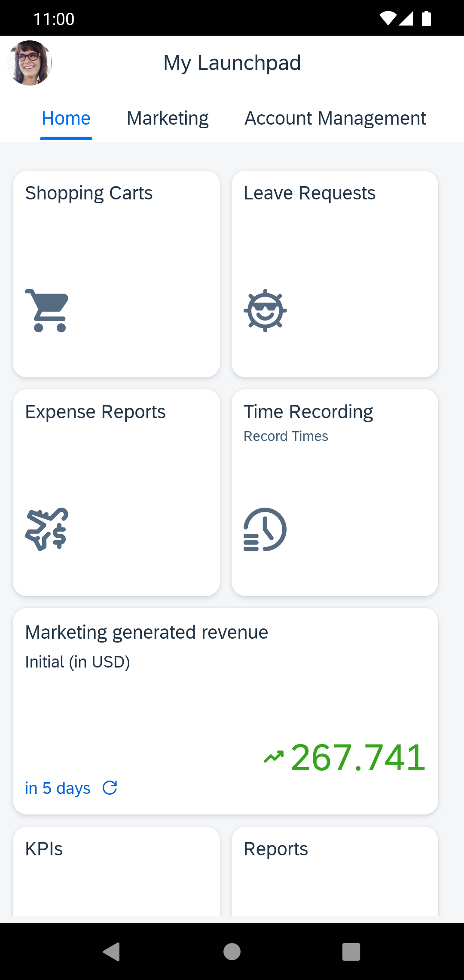Click the 267.741 revenue value
464x980 pixels.
tap(358, 757)
